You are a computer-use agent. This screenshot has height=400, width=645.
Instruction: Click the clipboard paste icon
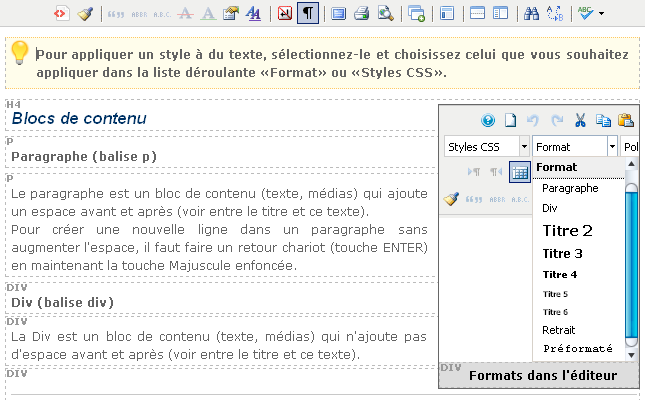point(626,120)
